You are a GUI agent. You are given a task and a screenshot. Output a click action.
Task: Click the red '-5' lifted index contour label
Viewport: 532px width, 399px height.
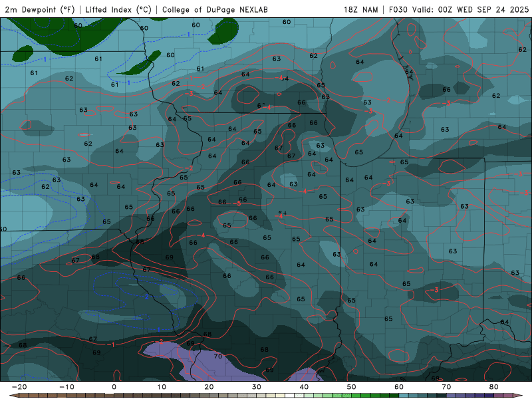click(237, 203)
